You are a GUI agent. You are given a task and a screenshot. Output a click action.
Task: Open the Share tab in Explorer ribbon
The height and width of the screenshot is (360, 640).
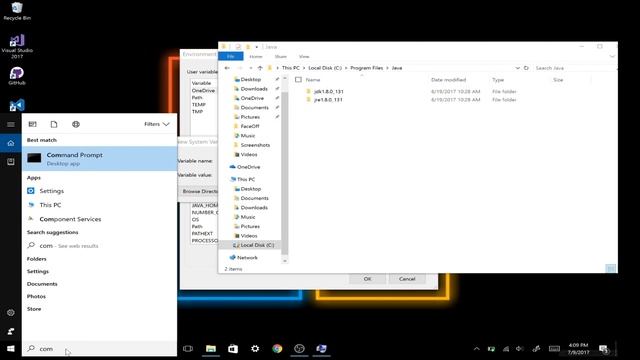[280, 56]
